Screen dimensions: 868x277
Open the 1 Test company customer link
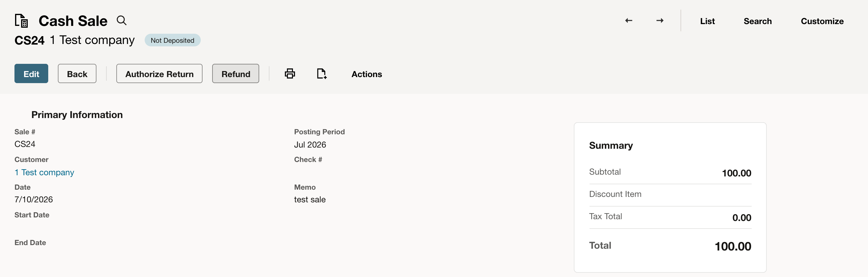44,172
